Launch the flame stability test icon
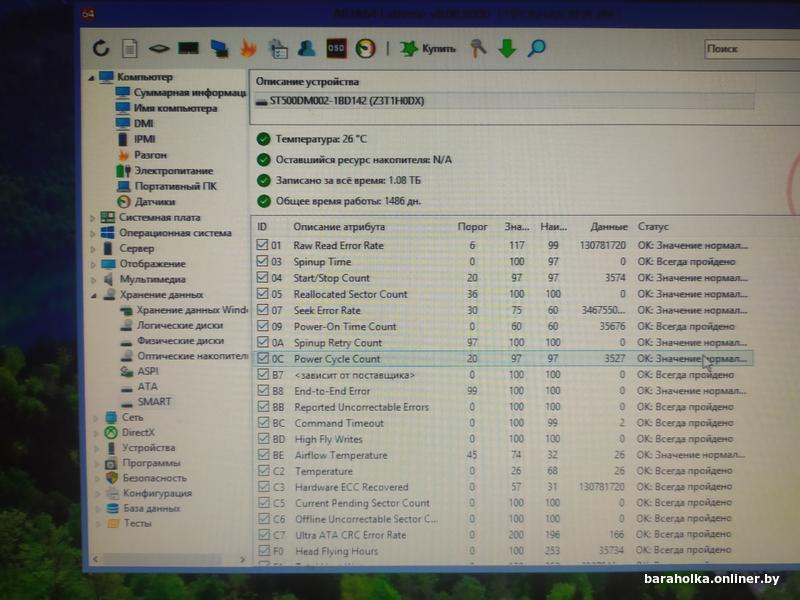Image resolution: width=800 pixels, height=600 pixels. click(x=248, y=48)
